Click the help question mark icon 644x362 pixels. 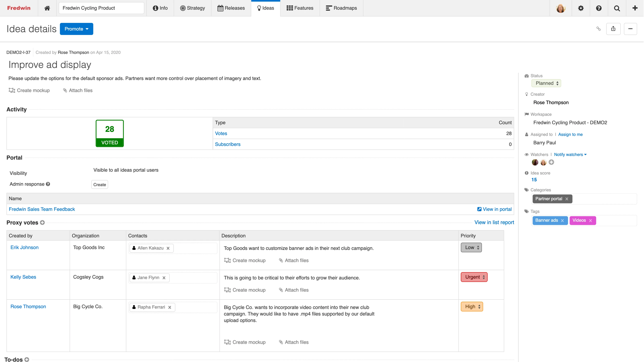(599, 8)
